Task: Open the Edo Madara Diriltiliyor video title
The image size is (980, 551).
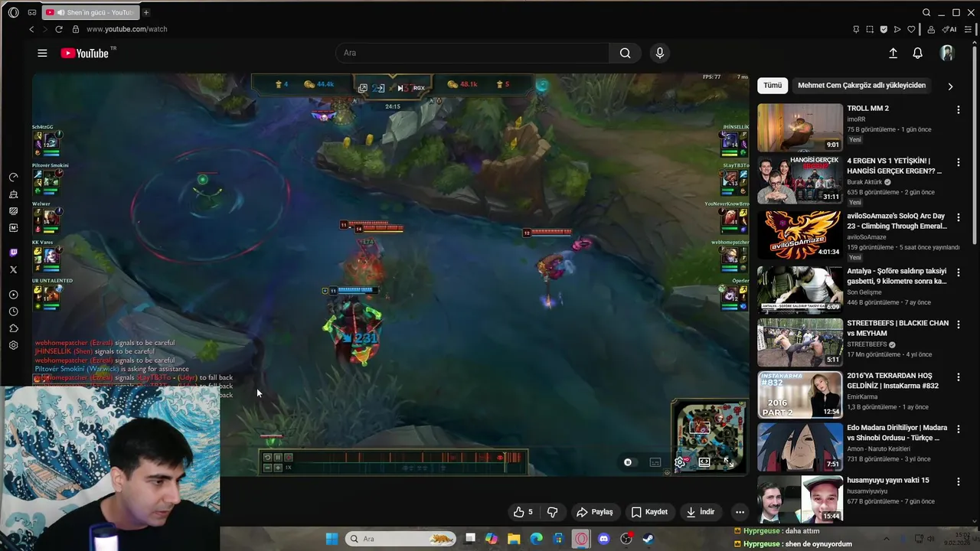Action: click(x=897, y=432)
